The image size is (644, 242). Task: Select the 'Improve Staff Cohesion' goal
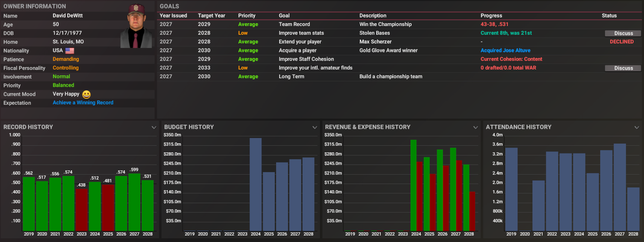coord(306,59)
